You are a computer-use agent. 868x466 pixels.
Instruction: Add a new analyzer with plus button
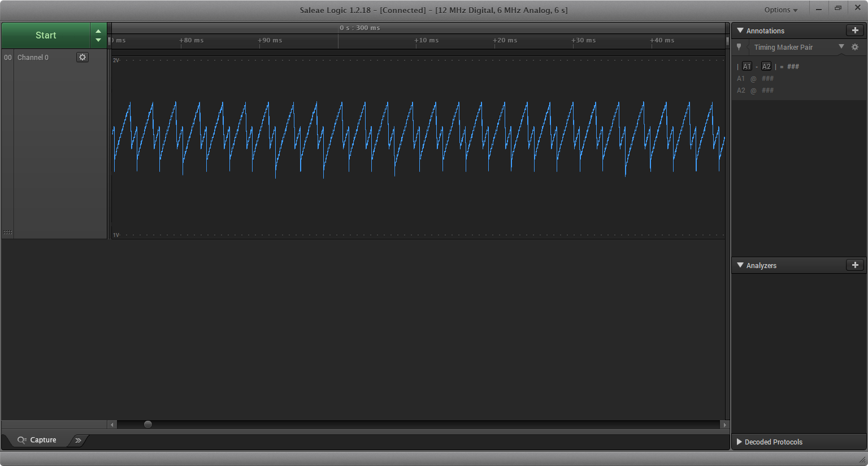point(854,265)
